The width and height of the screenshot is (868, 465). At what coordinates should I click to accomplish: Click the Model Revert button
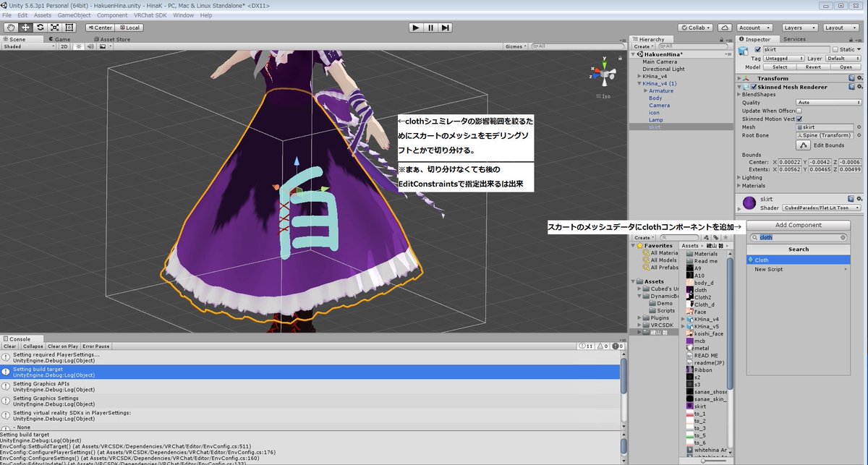pos(813,67)
